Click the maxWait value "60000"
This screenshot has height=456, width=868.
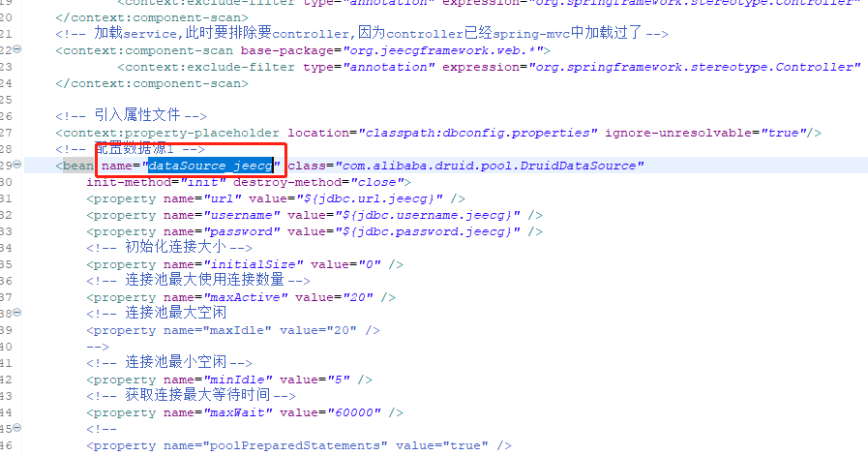[x=354, y=412]
